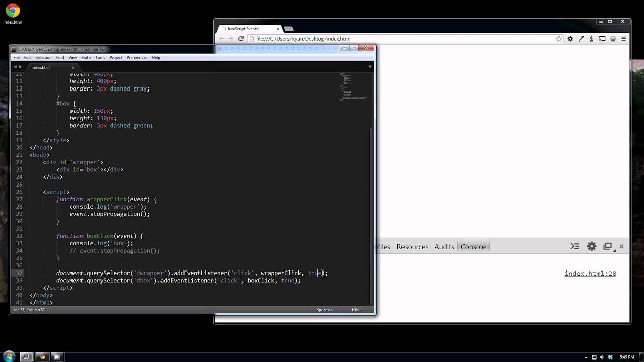Open Chrome shortcut icon on the desktop

pos(13,14)
